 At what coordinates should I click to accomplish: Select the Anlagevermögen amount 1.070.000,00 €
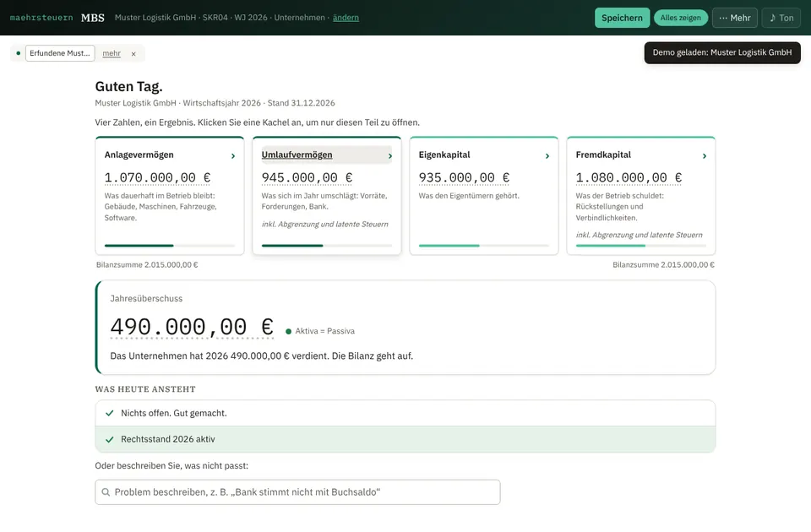click(157, 178)
